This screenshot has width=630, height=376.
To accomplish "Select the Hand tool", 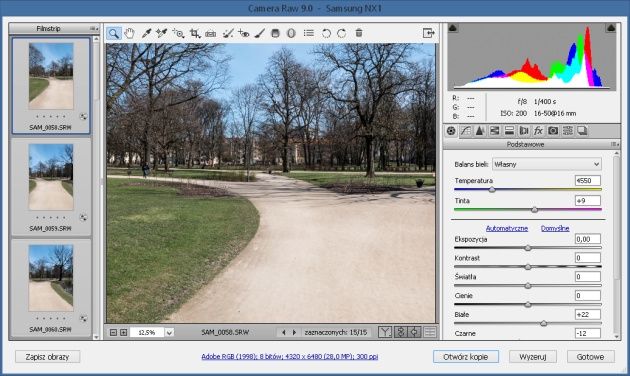I will click(x=129, y=33).
